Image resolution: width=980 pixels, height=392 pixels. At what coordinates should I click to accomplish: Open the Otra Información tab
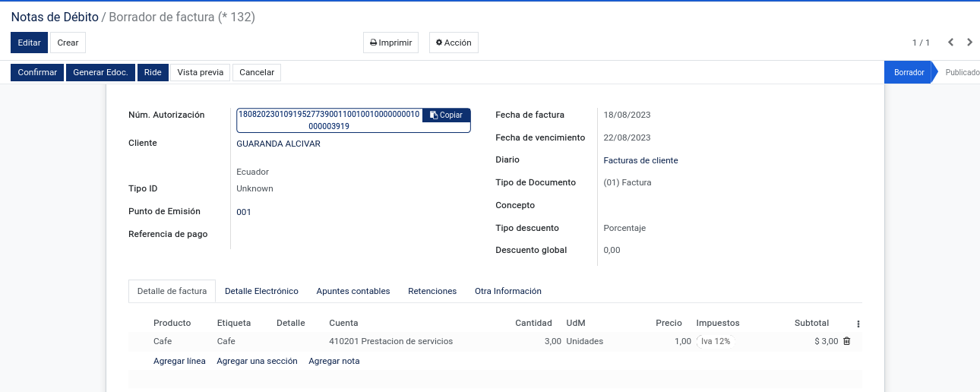click(x=508, y=291)
